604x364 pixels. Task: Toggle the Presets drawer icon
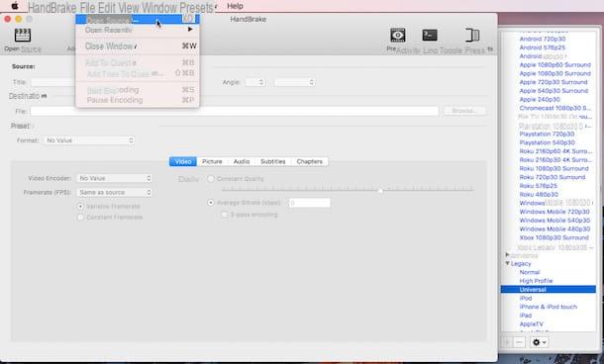472,35
